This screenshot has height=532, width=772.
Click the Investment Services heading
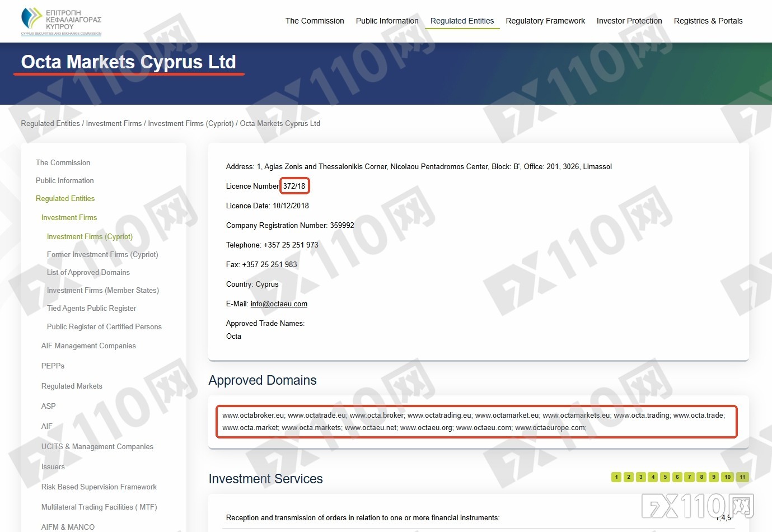pos(265,479)
